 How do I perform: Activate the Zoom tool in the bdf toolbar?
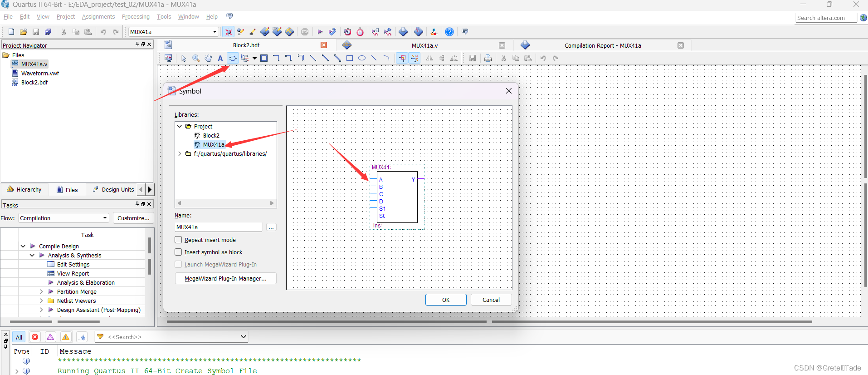tap(196, 58)
